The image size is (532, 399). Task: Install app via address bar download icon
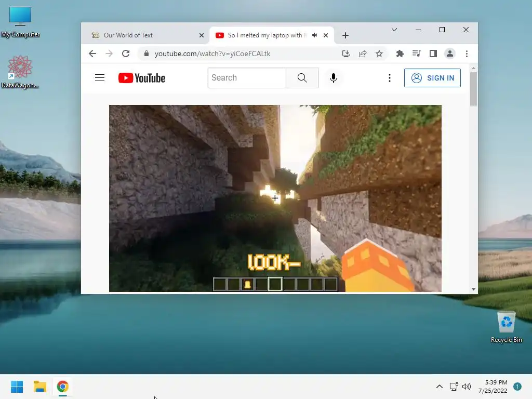click(345, 54)
